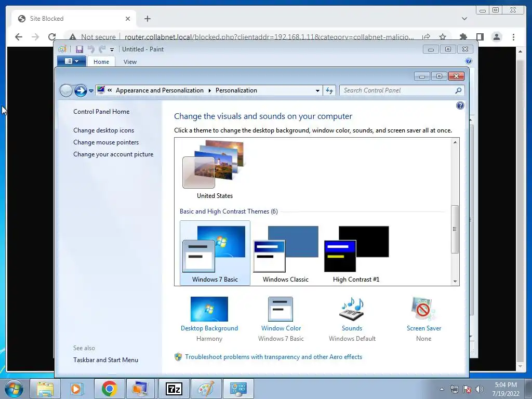The height and width of the screenshot is (399, 532).
Task: Toggle Chrome side panel icon
Action: click(x=480, y=37)
